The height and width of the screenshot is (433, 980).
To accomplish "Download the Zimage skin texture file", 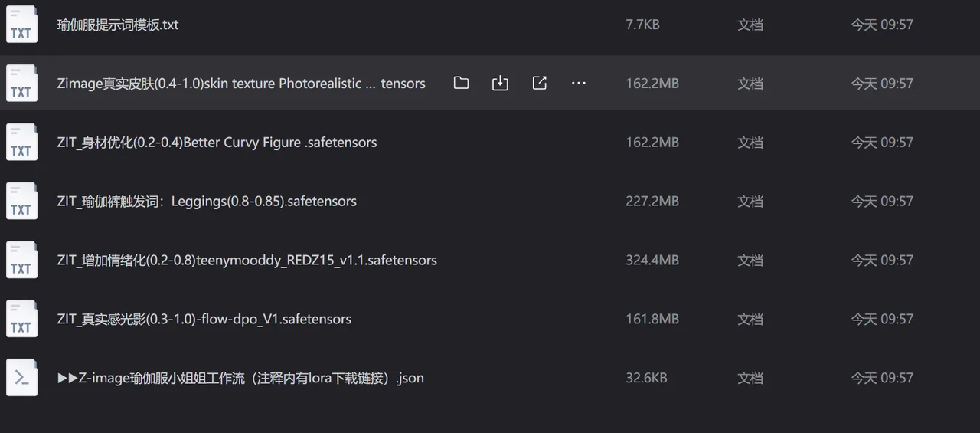I will pyautogui.click(x=500, y=83).
